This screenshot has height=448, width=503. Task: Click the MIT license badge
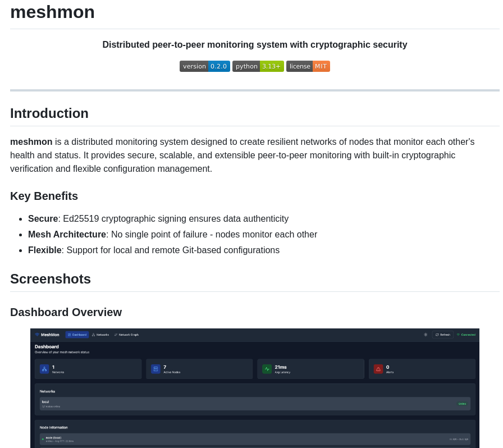click(308, 66)
